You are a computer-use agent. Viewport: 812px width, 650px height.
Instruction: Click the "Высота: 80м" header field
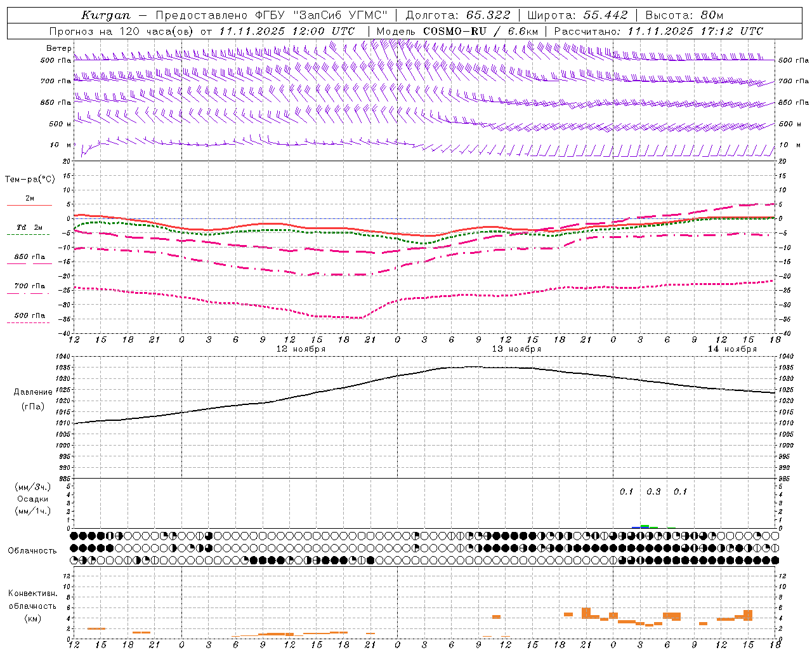684,15
